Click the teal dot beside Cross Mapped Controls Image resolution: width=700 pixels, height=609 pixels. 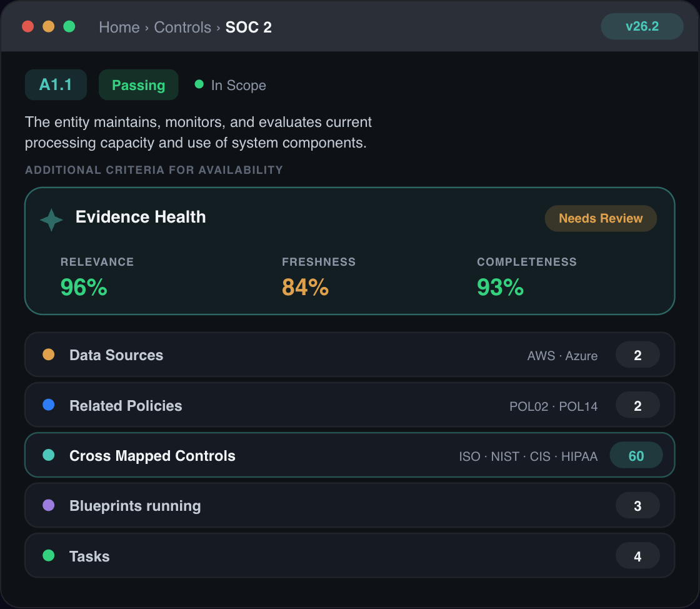point(49,455)
